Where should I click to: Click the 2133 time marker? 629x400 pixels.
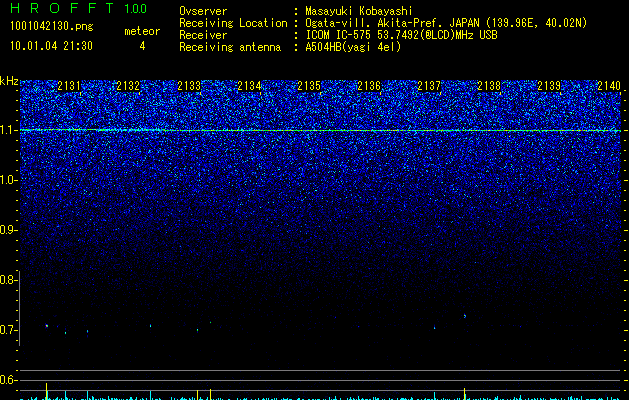[189, 86]
